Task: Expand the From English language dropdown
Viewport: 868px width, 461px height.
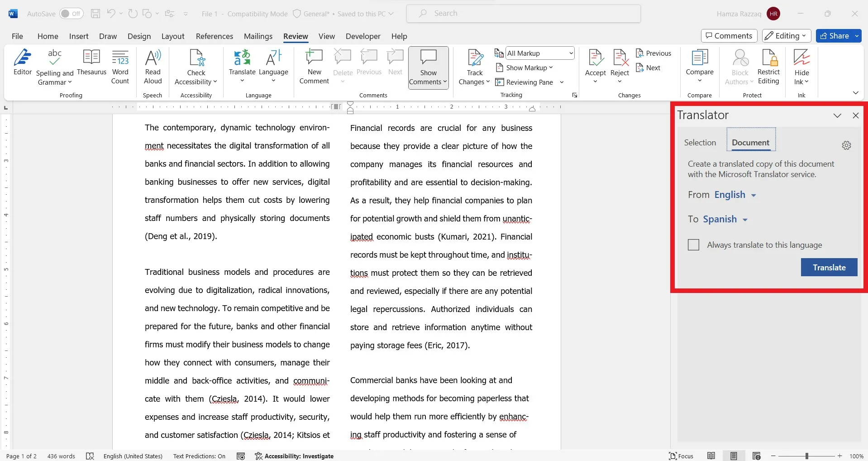Action: [735, 195]
